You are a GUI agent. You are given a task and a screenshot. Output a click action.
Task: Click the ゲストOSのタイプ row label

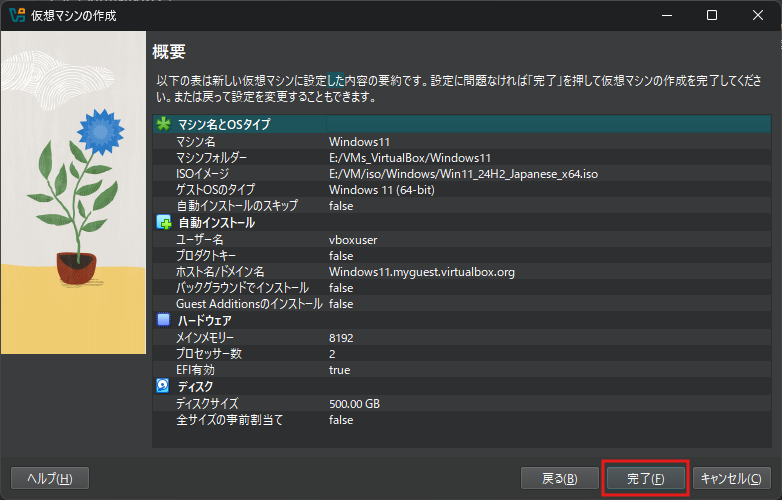pyautogui.click(x=215, y=189)
